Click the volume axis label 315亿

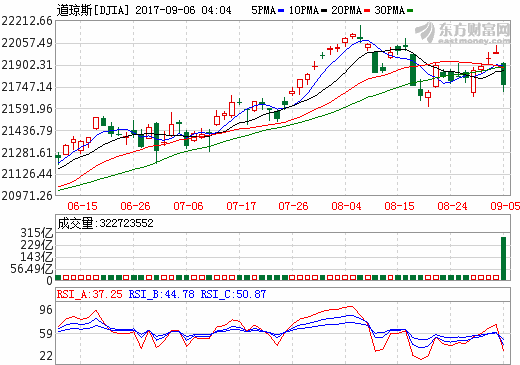(37, 233)
